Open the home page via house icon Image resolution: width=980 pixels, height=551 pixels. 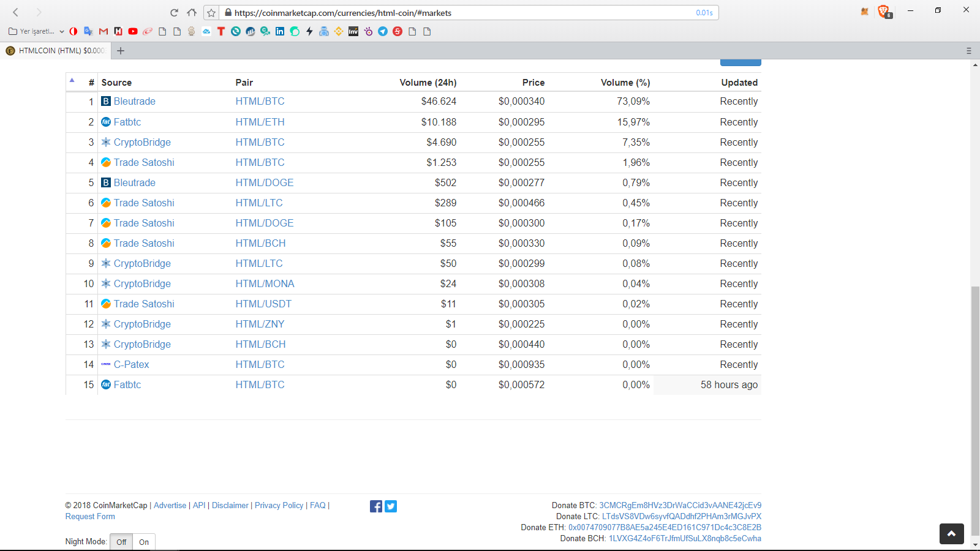192,13
